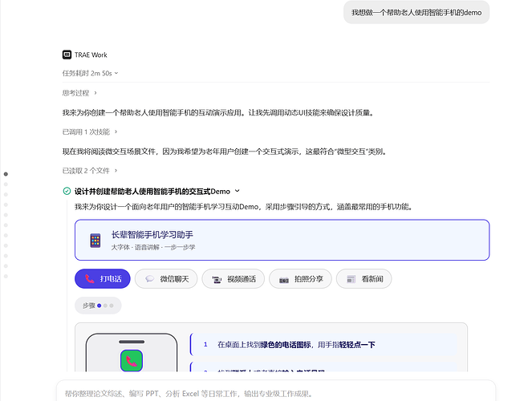Collapse the 设计并创建 Demo task section
Viewport: 532px width, 401px height.
point(238,191)
